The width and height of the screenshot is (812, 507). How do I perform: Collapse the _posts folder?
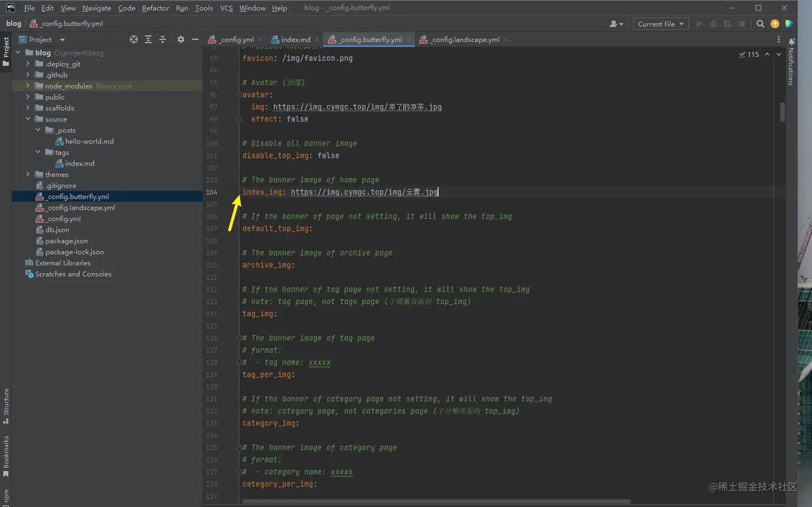coord(38,130)
